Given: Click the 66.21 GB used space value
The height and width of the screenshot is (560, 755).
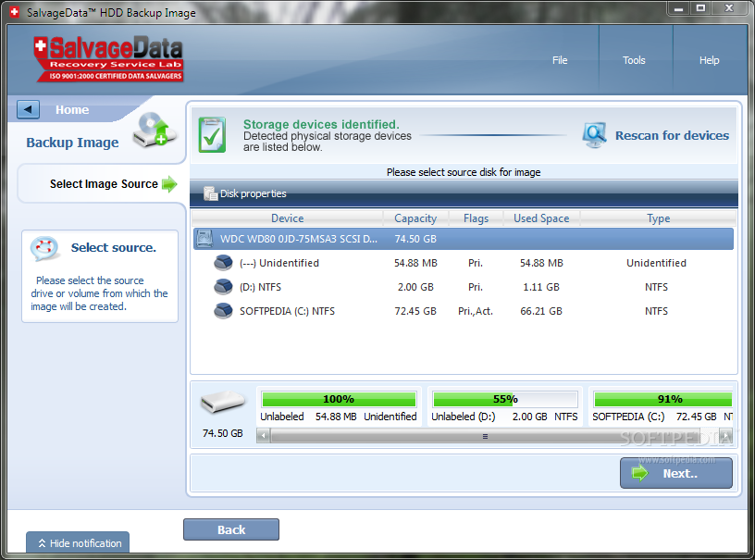Looking at the screenshot, I should pos(541,311).
